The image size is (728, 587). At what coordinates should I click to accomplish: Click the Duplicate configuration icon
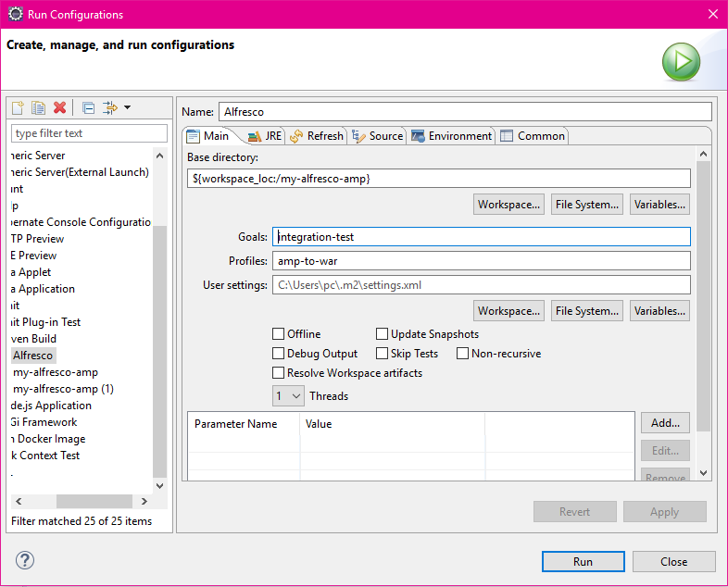tap(38, 108)
